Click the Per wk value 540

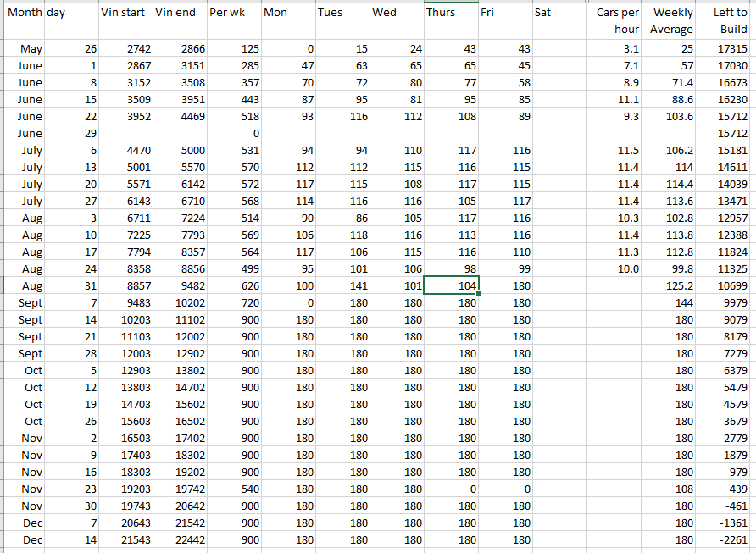[x=233, y=489]
